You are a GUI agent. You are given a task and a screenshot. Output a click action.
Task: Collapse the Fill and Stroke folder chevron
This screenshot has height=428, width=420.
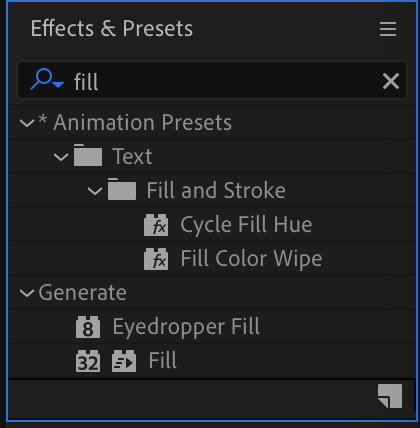95,191
